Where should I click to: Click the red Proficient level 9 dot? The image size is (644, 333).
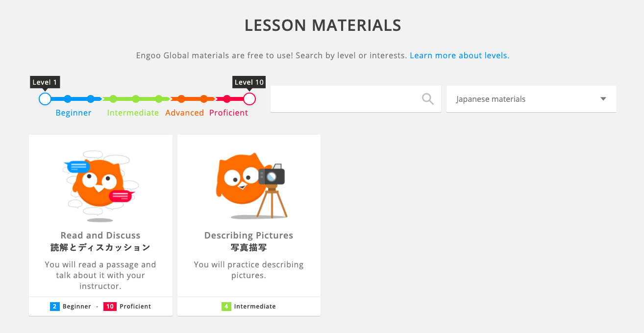227,99
